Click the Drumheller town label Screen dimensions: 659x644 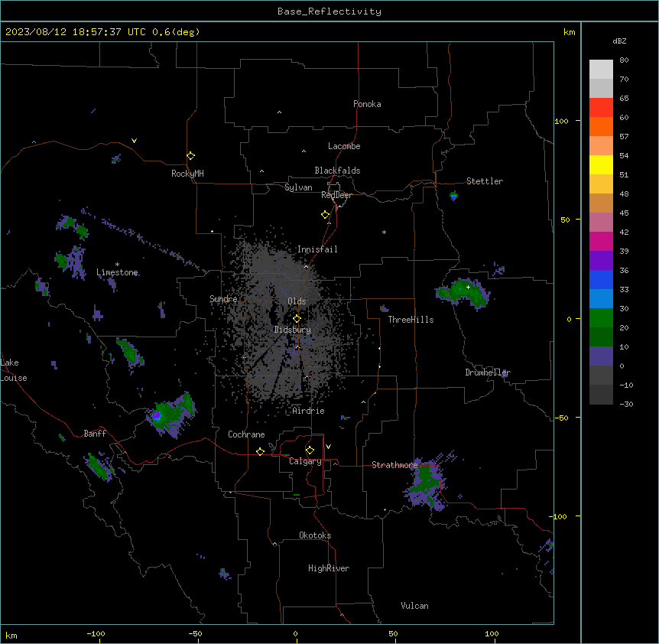pos(488,372)
